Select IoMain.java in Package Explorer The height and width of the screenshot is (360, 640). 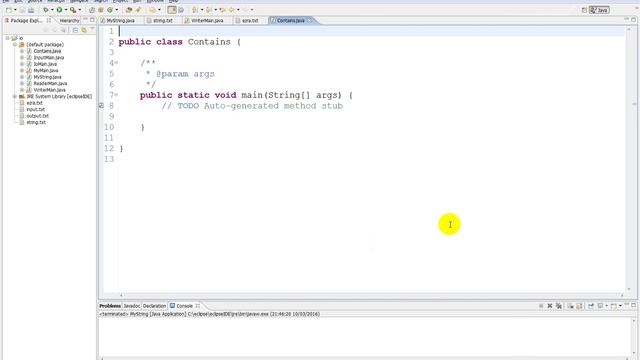45,64
